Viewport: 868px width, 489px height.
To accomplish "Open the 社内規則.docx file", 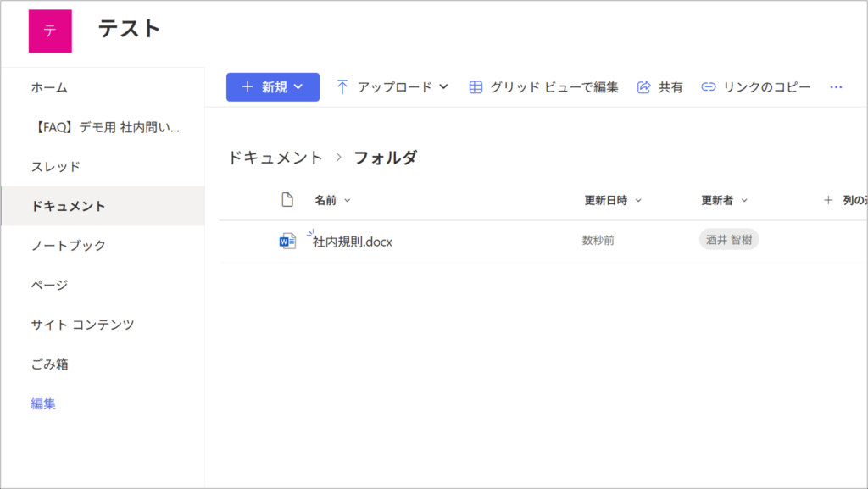I will pos(352,242).
